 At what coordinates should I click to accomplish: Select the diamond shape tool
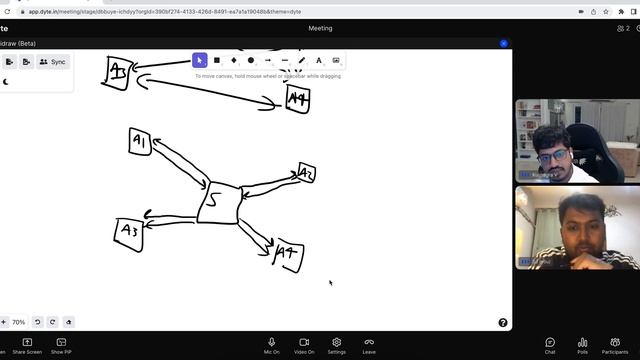(x=234, y=60)
